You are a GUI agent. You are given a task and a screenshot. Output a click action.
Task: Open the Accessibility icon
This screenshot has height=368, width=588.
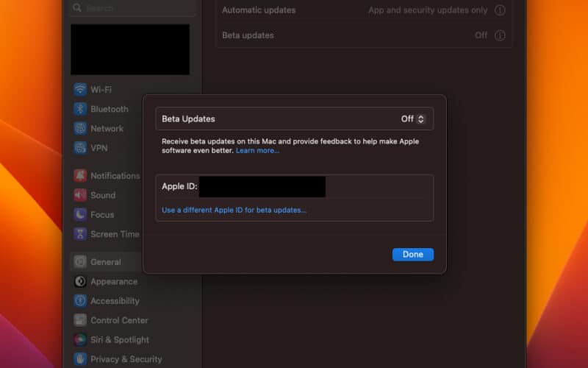[x=80, y=301]
